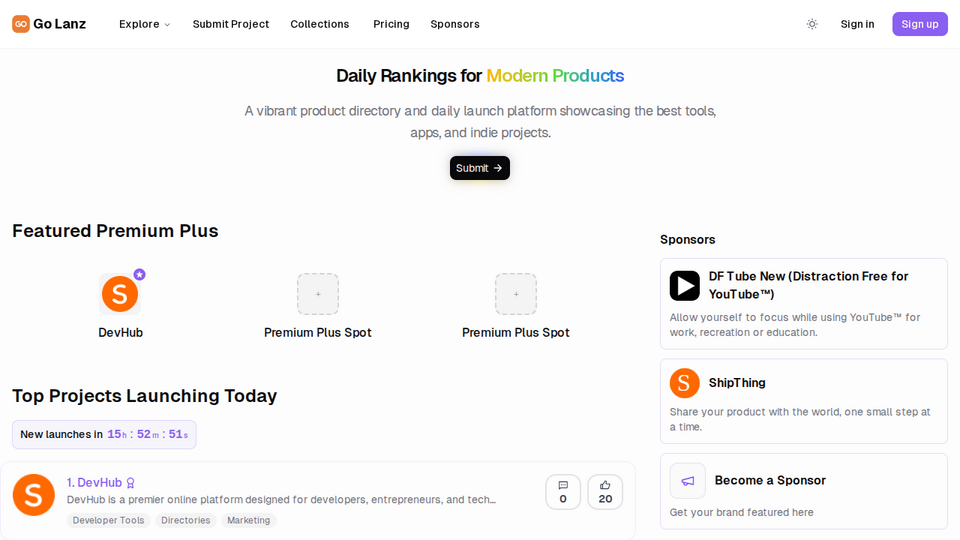The width and height of the screenshot is (960, 540).
Task: Click the Sign up button
Action: (920, 24)
